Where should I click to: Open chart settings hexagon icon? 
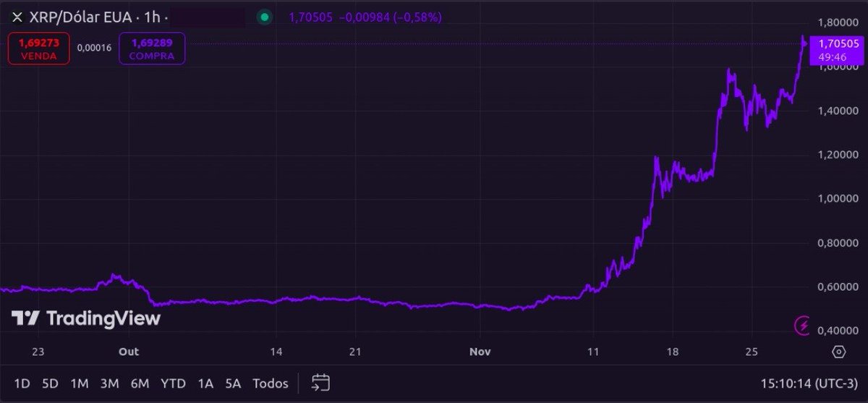838,352
